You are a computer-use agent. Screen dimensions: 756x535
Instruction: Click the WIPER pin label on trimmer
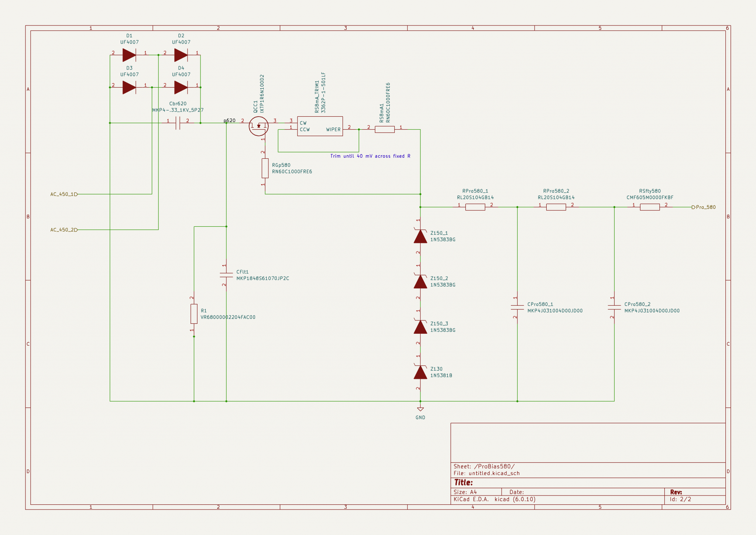(x=333, y=130)
